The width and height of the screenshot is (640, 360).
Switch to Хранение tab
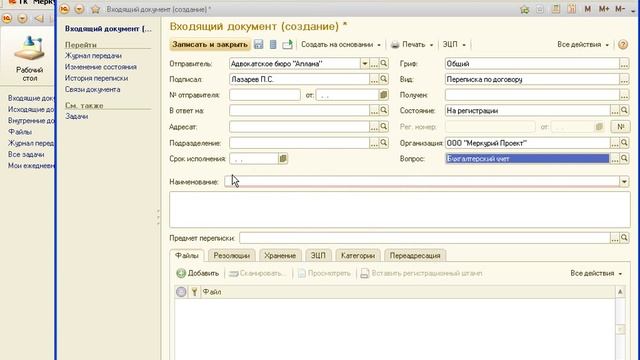[280, 256]
